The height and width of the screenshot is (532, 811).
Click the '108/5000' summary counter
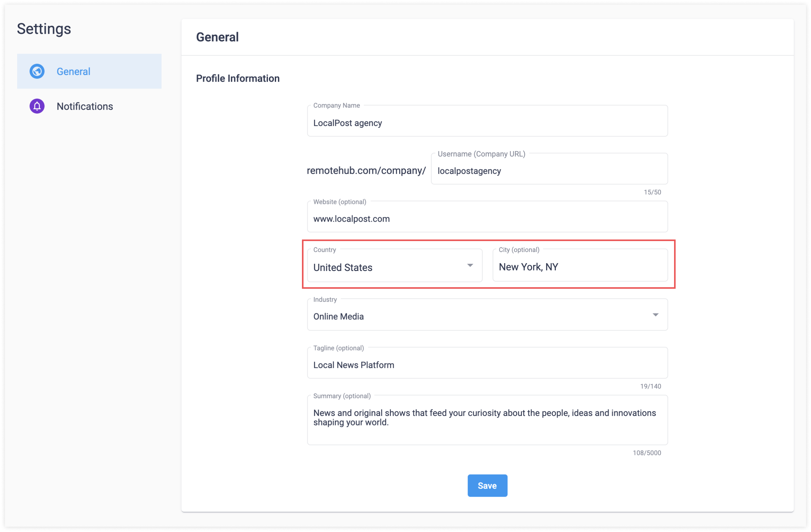click(647, 453)
